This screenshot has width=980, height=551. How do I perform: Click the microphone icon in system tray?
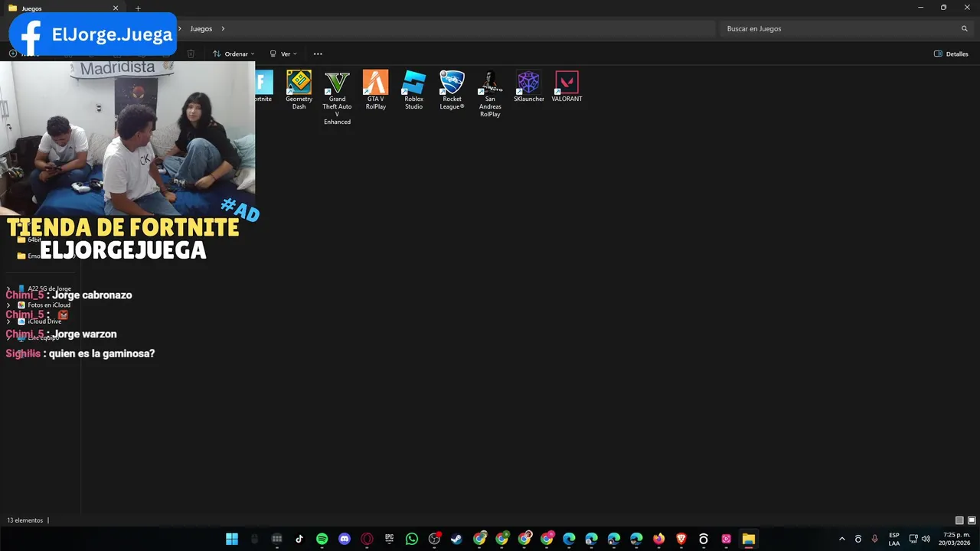coord(874,539)
